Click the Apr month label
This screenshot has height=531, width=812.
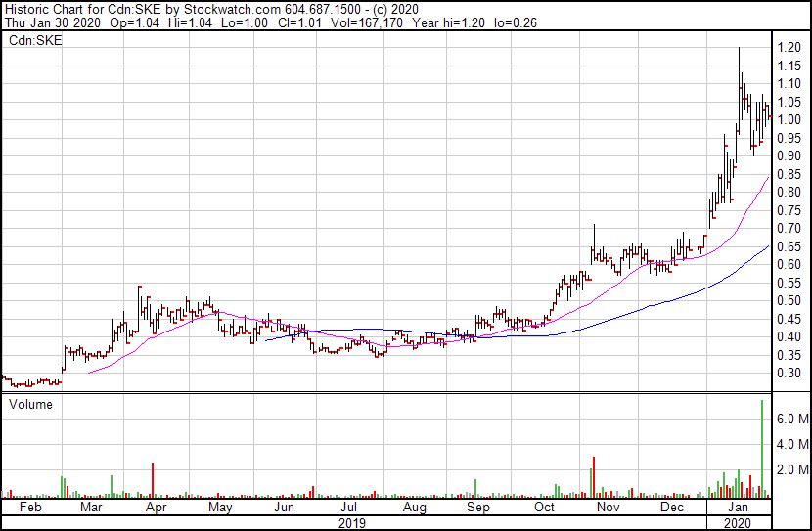[156, 507]
